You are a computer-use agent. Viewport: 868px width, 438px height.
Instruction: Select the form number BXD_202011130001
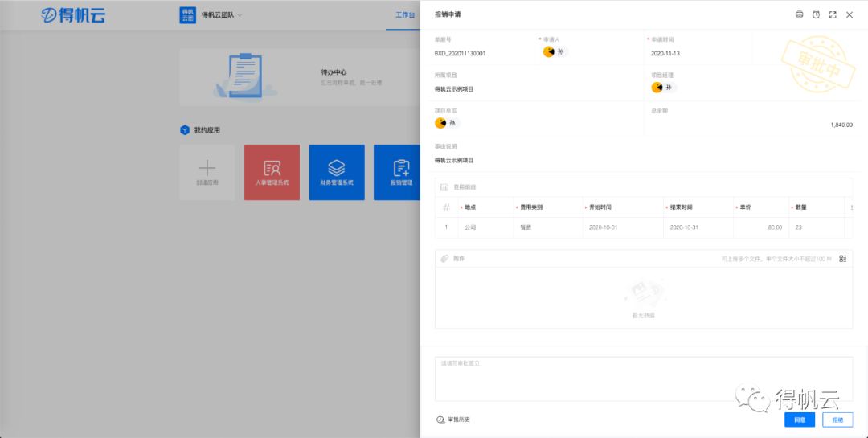461,54
